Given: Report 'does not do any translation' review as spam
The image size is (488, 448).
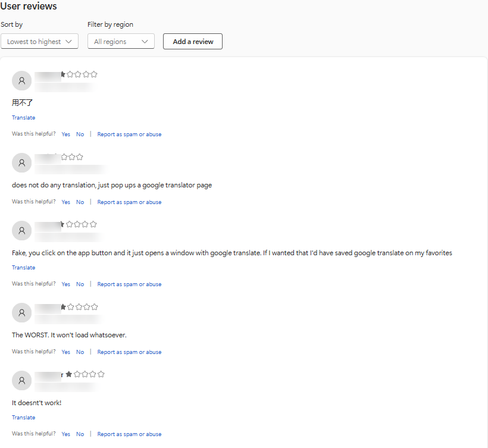Looking at the screenshot, I should point(129,202).
